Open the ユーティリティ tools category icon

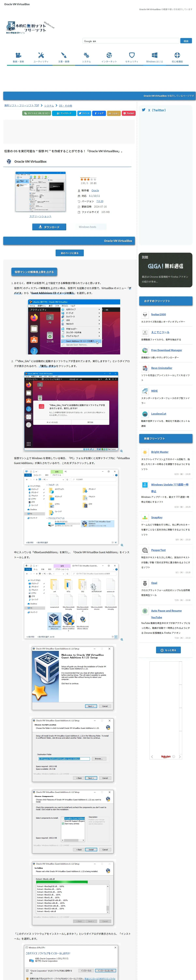(41, 56)
